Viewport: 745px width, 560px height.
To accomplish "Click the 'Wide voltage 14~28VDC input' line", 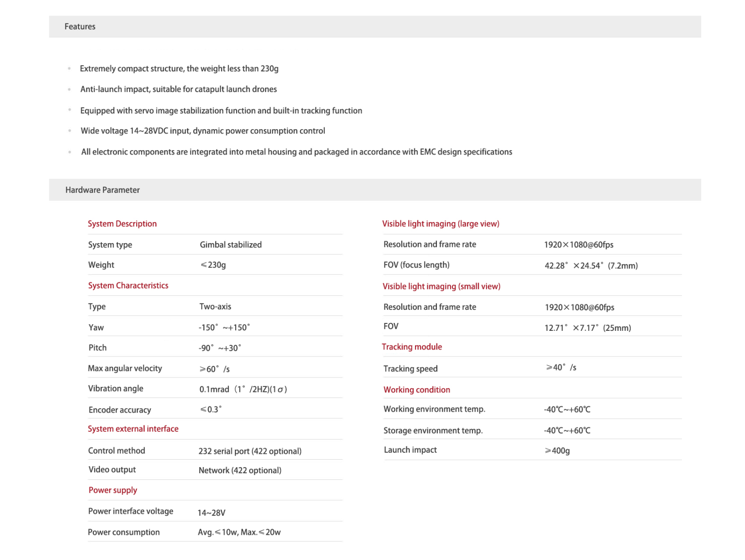I will pos(203,131).
